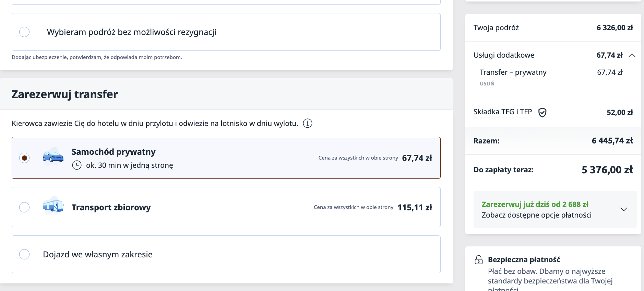This screenshot has width=644, height=291.
Task: Click Zobacz dostępne opcje płatności text
Action: tap(536, 215)
